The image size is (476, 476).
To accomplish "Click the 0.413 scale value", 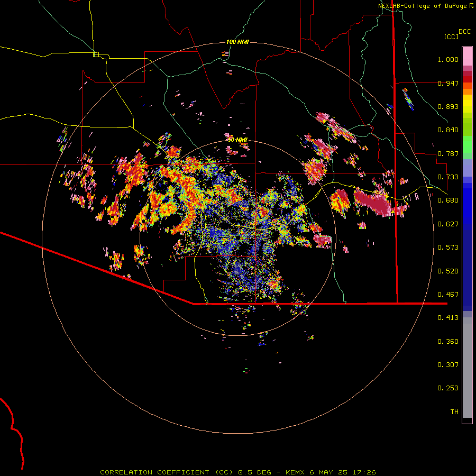I will [x=448, y=318].
